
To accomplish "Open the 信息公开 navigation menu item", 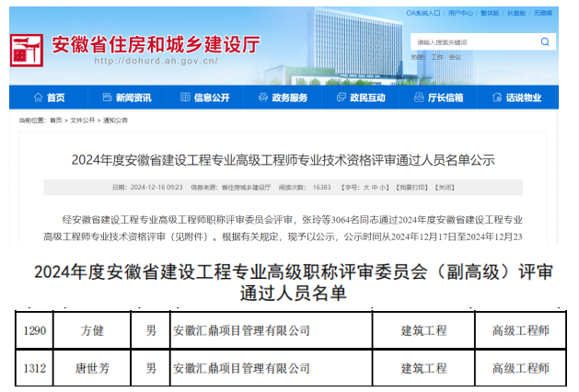I will point(211,98).
